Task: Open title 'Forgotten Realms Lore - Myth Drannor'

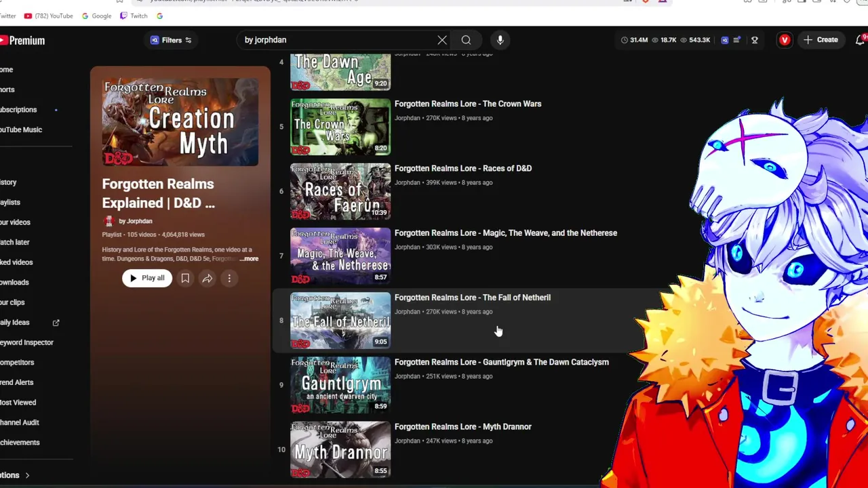Action: tap(463, 426)
